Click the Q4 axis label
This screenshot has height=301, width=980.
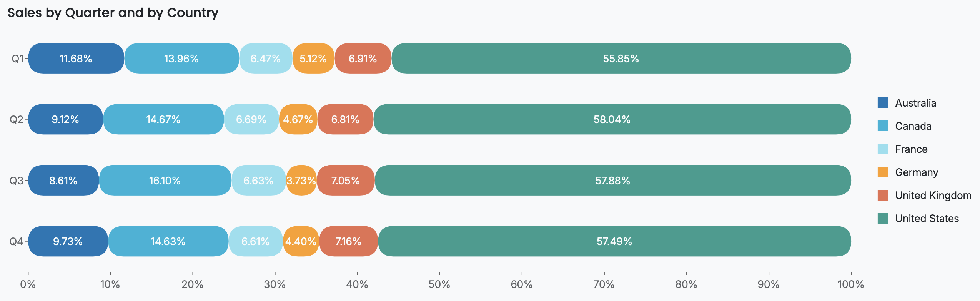(17, 241)
